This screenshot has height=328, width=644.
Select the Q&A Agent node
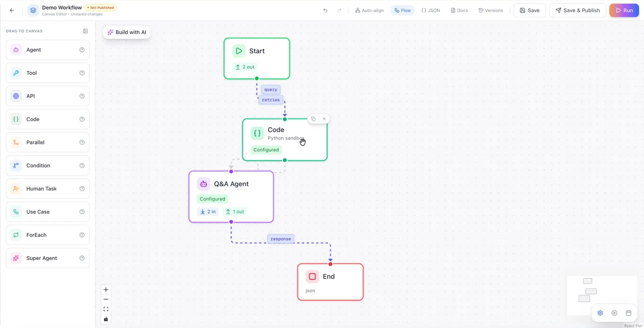[x=231, y=197]
